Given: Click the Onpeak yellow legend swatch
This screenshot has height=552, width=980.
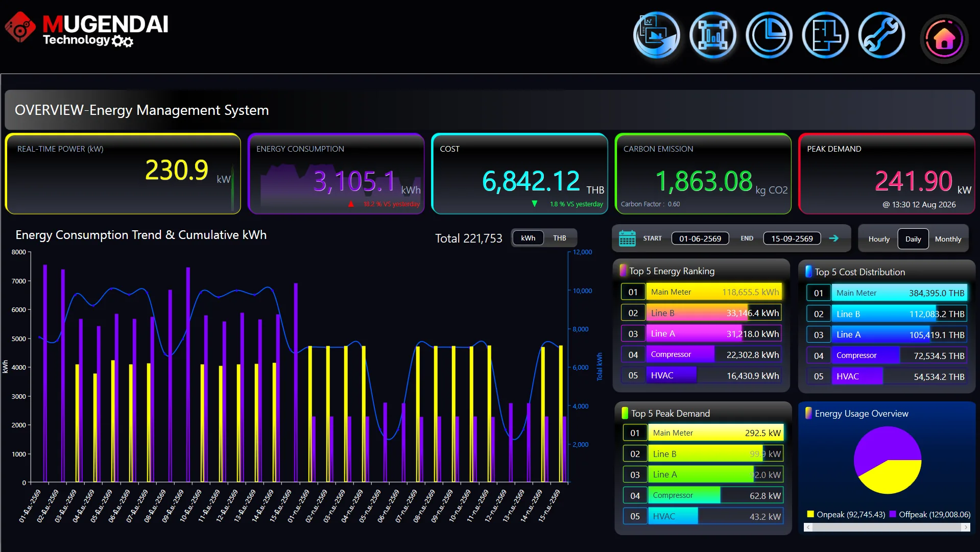Looking at the screenshot, I should (810, 514).
